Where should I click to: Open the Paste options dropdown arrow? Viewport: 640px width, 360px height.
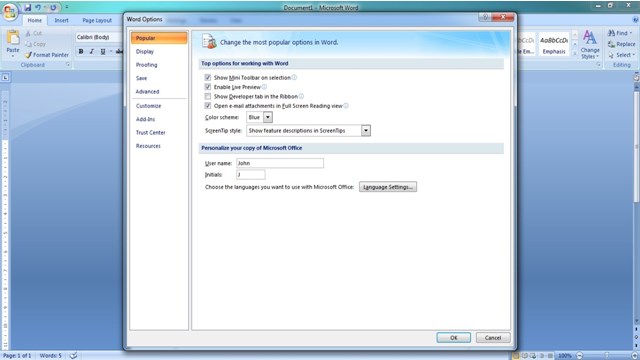(x=13, y=56)
